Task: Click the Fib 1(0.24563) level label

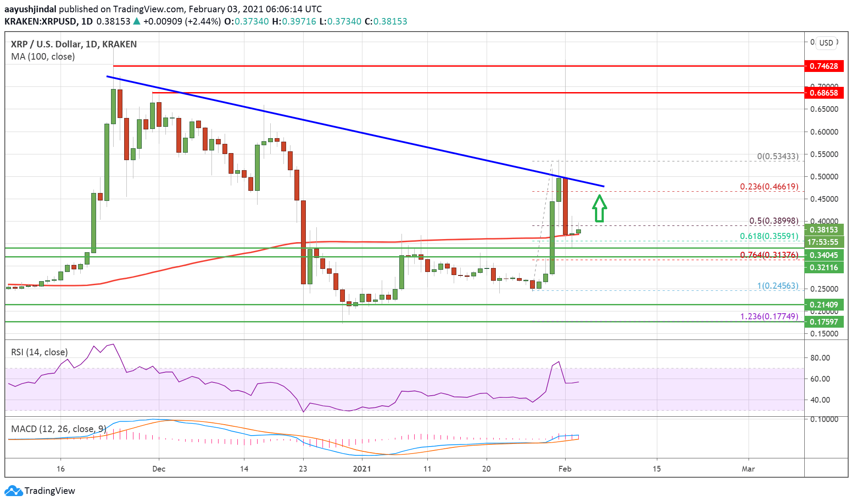Action: [778, 286]
